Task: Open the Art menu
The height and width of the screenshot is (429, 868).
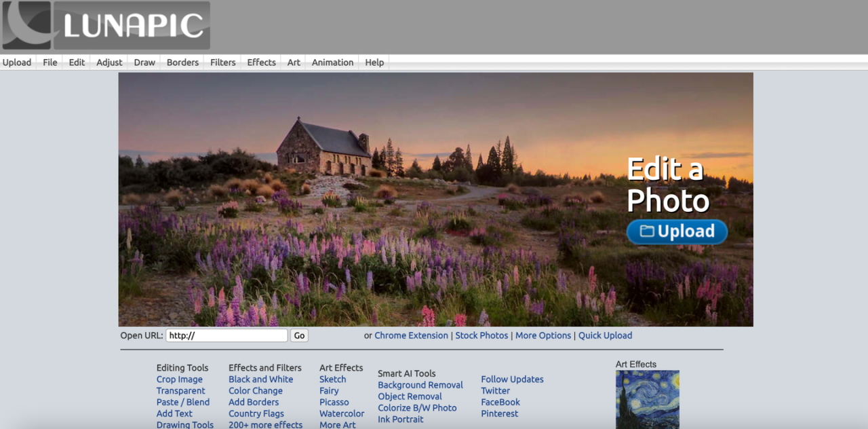Action: pos(294,62)
